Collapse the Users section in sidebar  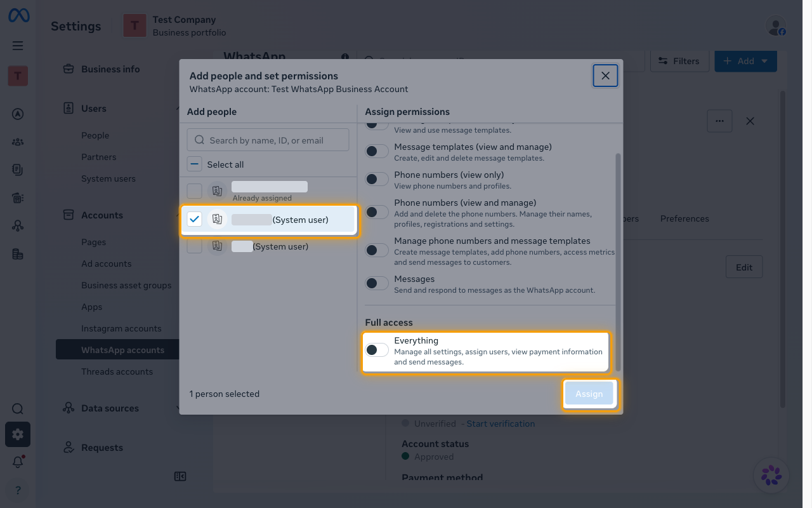[120, 109]
